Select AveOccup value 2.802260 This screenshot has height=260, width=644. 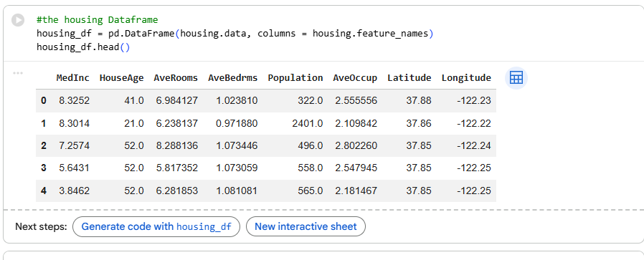[x=356, y=145]
